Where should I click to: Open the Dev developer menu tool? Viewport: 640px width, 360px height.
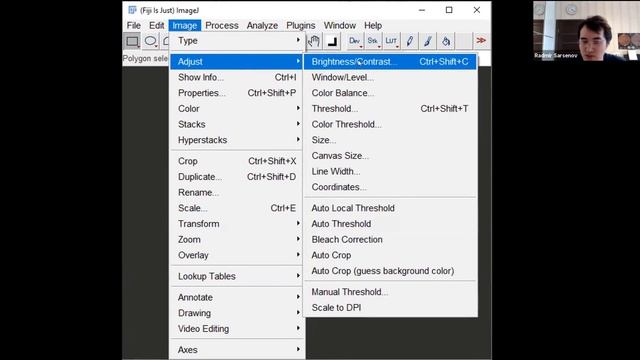[x=355, y=41]
